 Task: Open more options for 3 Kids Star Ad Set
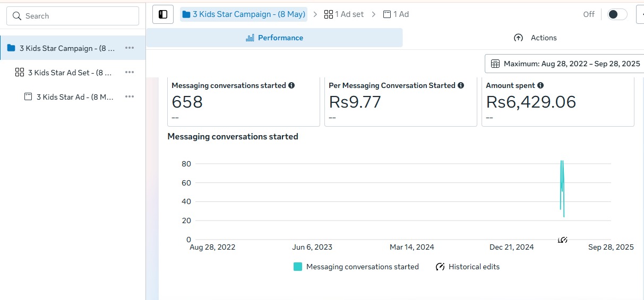pyautogui.click(x=130, y=73)
